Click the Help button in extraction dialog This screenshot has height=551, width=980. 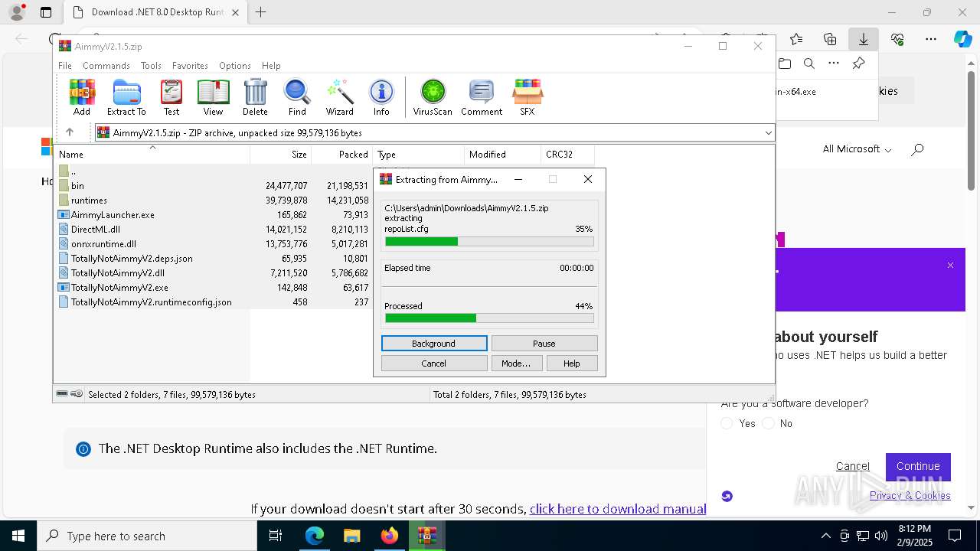(572, 364)
